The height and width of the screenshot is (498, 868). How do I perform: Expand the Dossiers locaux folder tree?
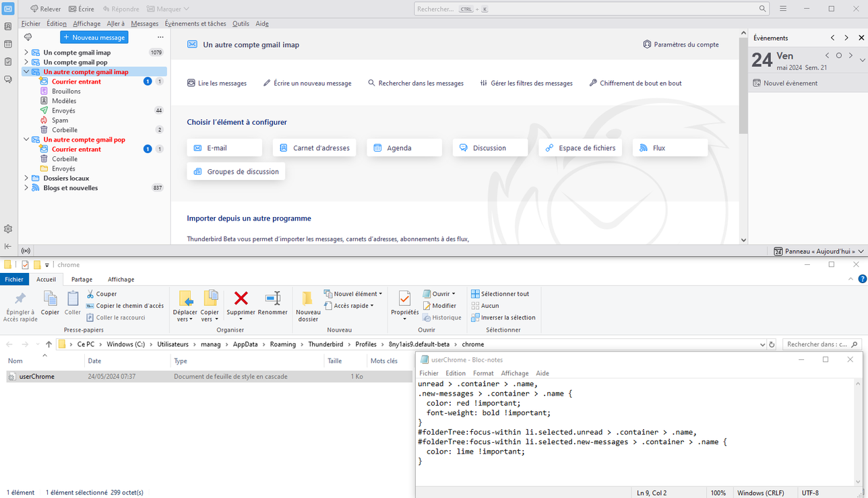(26, 179)
